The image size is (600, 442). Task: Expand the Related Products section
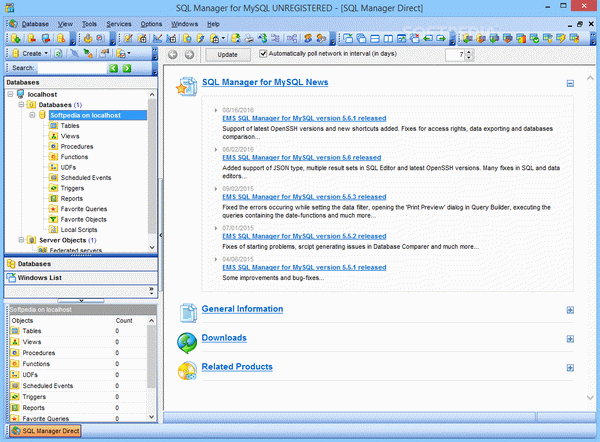pos(570,368)
